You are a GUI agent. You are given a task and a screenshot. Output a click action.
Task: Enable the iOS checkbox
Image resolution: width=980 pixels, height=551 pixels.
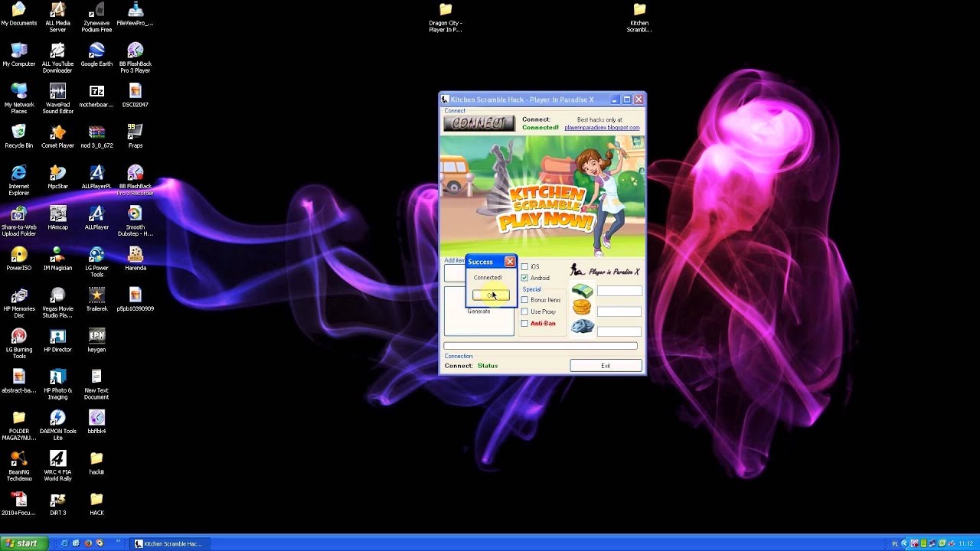coord(524,266)
